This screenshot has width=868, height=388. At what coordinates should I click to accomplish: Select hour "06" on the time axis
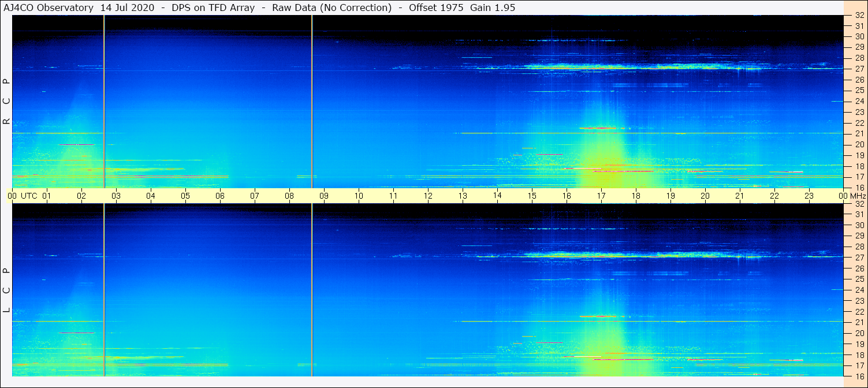(x=220, y=196)
